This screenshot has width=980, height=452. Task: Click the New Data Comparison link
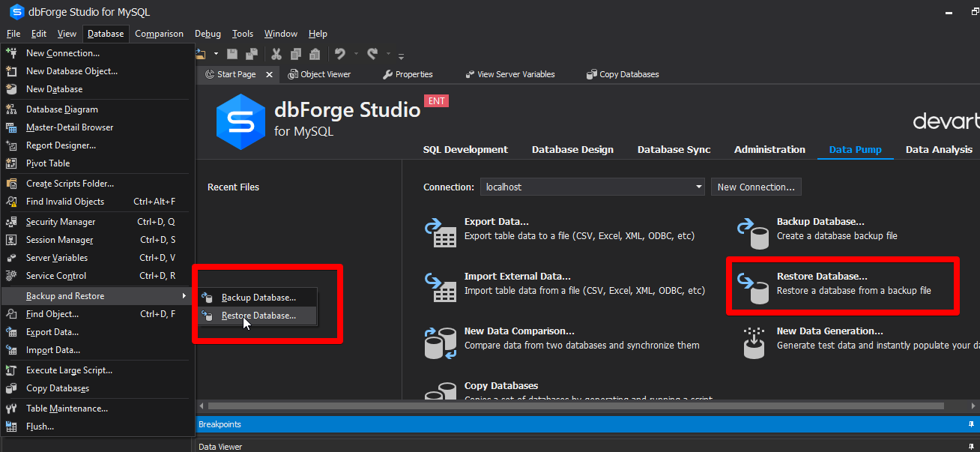[519, 331]
